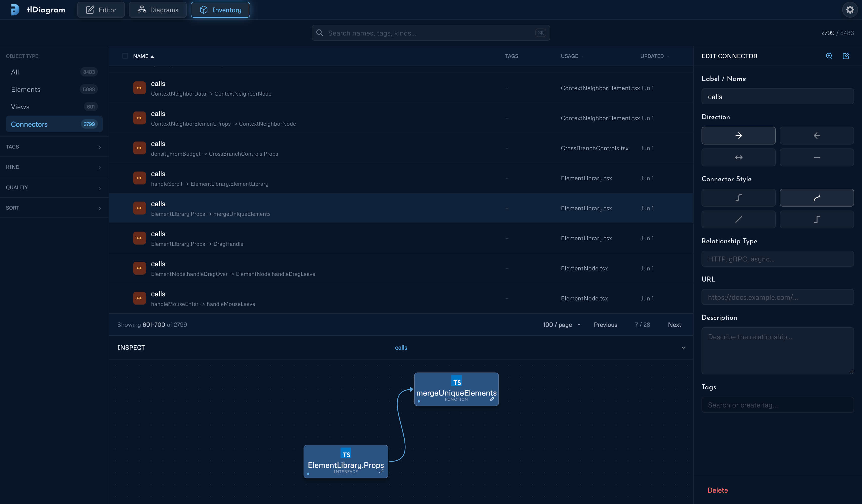
Task: Tick the select-all checkbox in table header
Action: pos(125,56)
